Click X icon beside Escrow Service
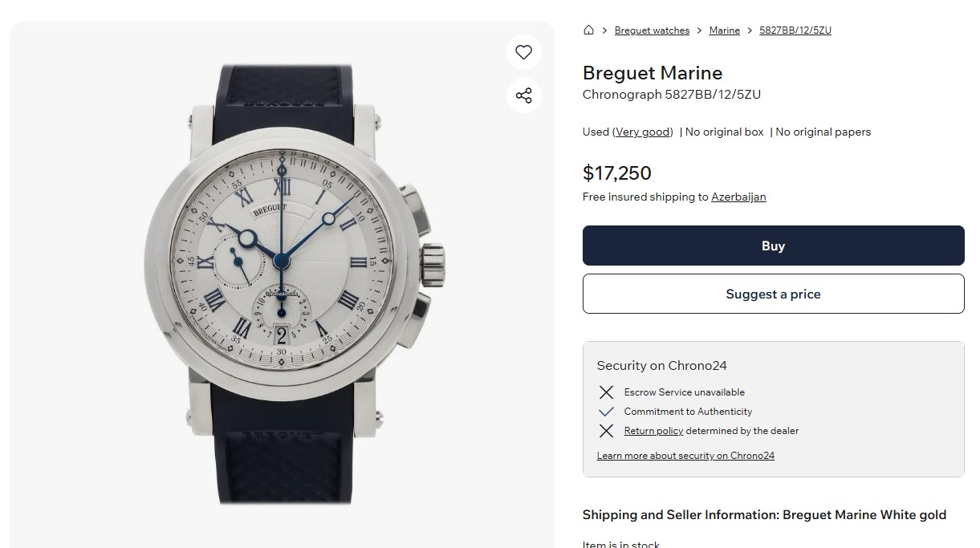The height and width of the screenshot is (548, 980). (606, 392)
